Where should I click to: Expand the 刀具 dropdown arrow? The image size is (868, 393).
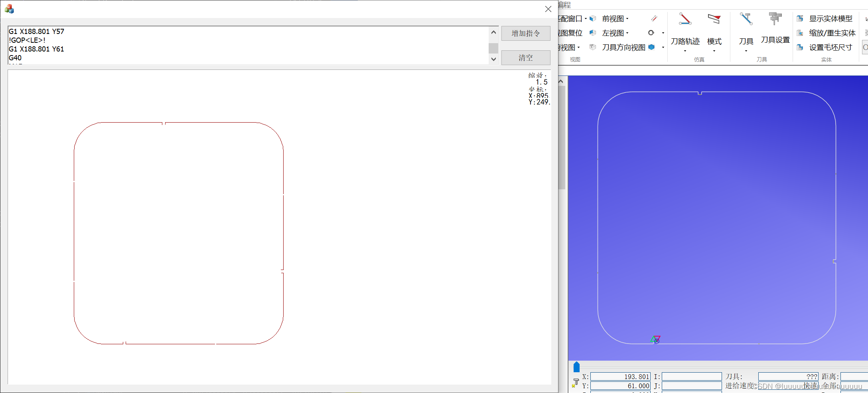746,51
